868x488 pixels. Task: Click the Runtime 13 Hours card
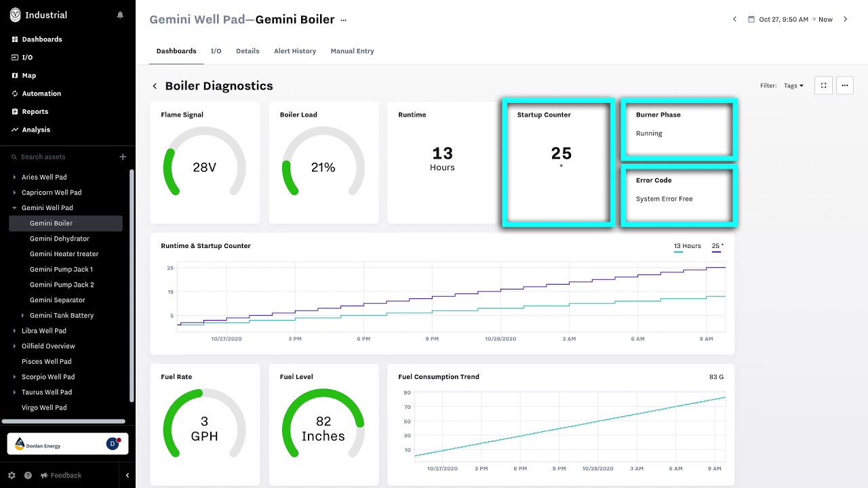tap(442, 163)
